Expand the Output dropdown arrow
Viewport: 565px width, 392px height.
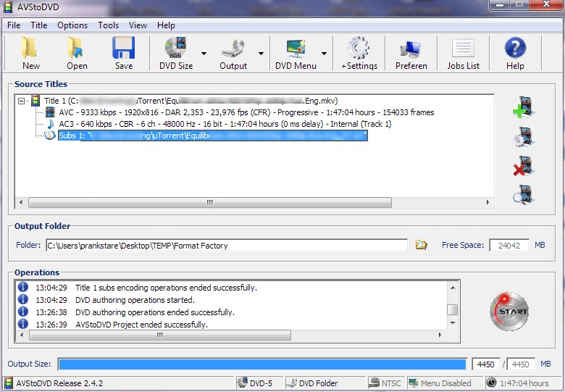pyautogui.click(x=261, y=54)
